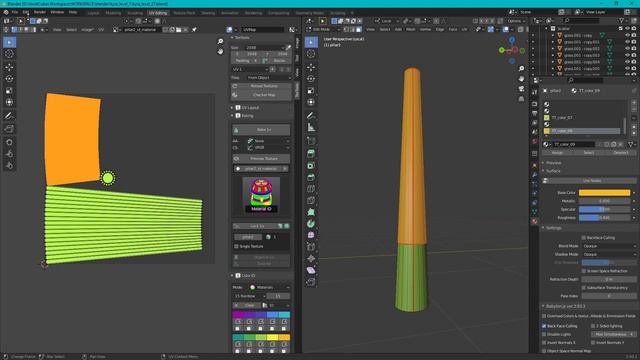This screenshot has width=640, height=360.
Task: Expand the UV Layout section
Action: click(x=233, y=108)
